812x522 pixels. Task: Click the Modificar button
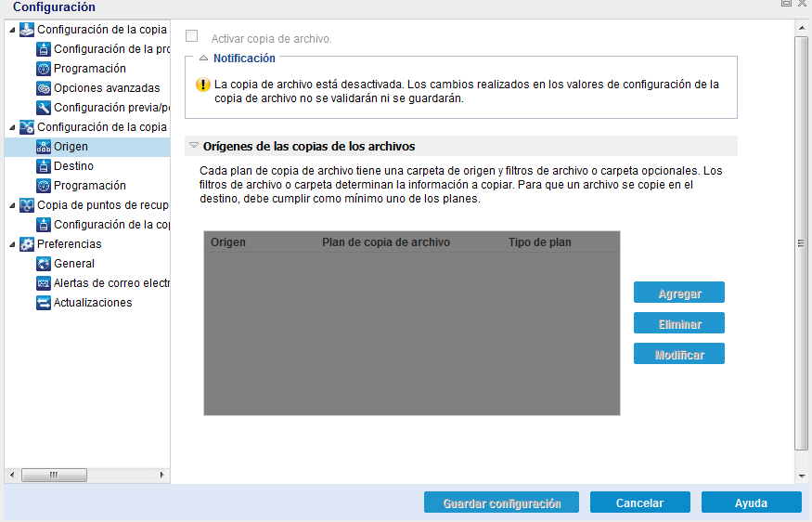[x=679, y=354]
